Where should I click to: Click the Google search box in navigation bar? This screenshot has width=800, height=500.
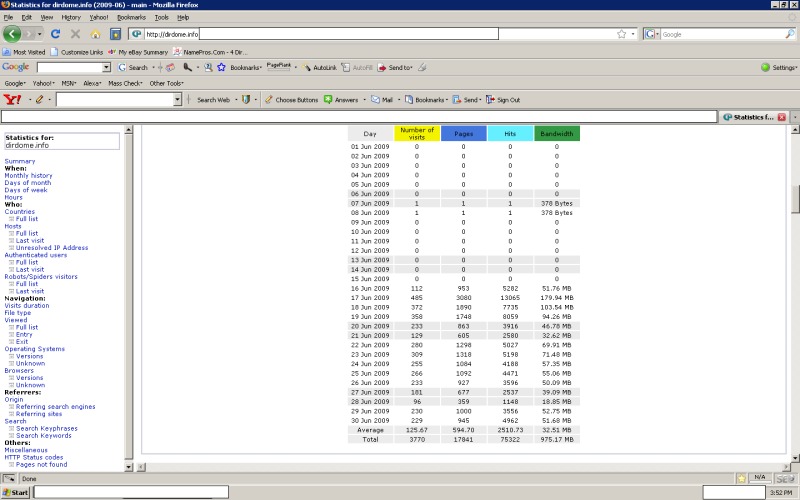[x=722, y=34]
